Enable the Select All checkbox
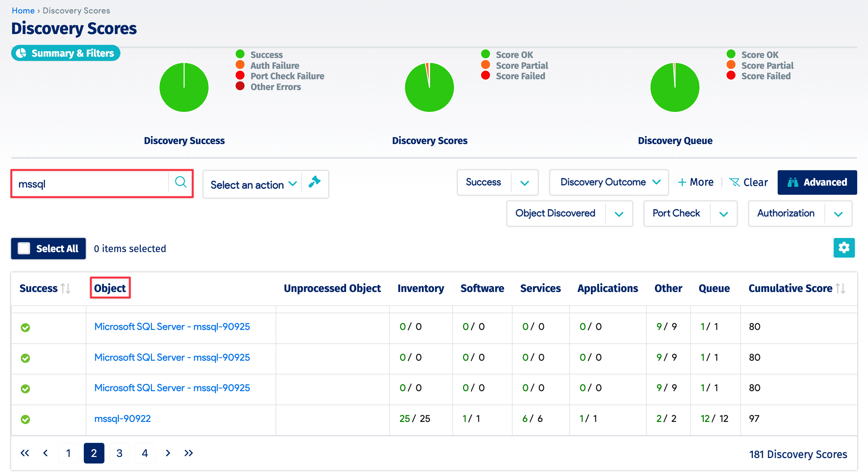This screenshot has height=472, width=868. pos(24,248)
